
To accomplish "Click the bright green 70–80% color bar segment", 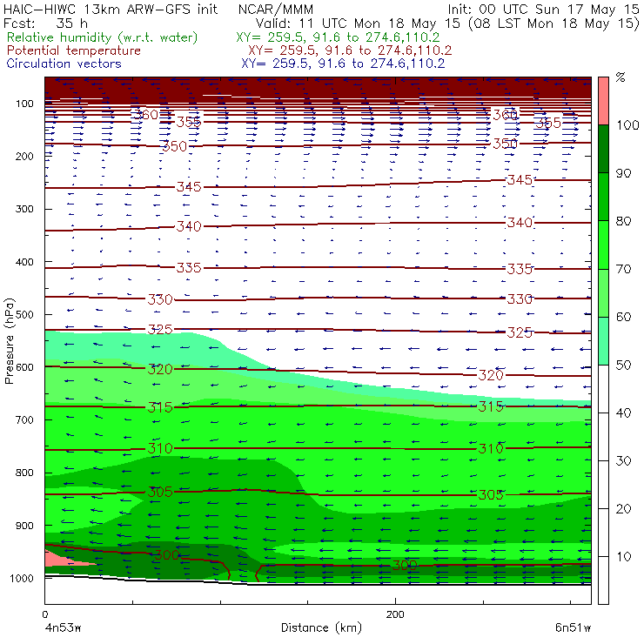I will (603, 245).
